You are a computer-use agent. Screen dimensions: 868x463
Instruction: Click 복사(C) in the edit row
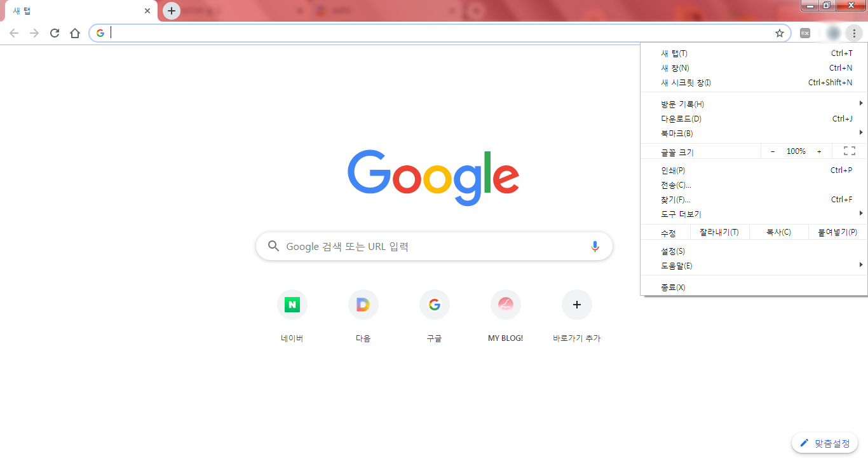tap(778, 232)
